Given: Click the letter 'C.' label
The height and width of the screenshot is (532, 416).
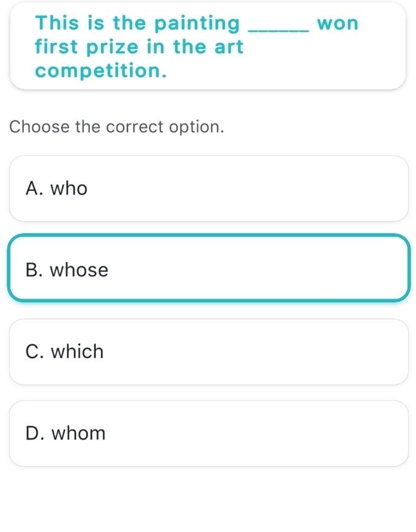Looking at the screenshot, I should click(35, 351).
